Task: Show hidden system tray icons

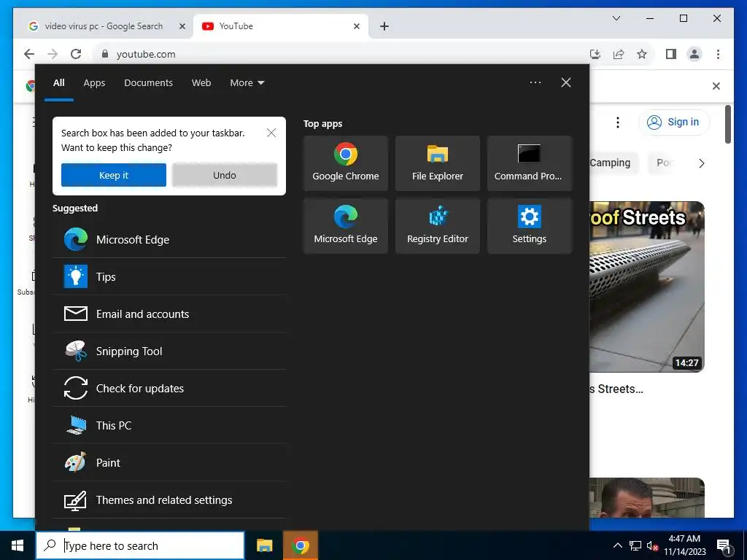Action: tap(617, 545)
